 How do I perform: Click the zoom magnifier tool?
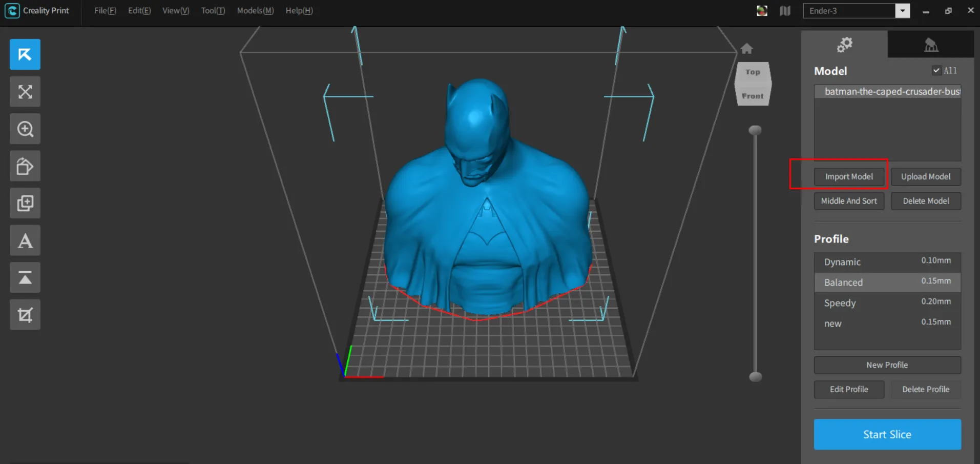coord(25,129)
